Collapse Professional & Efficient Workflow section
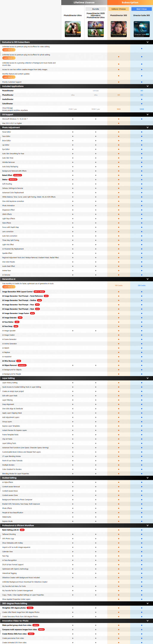The image size is (153, 644). [x=147, y=526]
